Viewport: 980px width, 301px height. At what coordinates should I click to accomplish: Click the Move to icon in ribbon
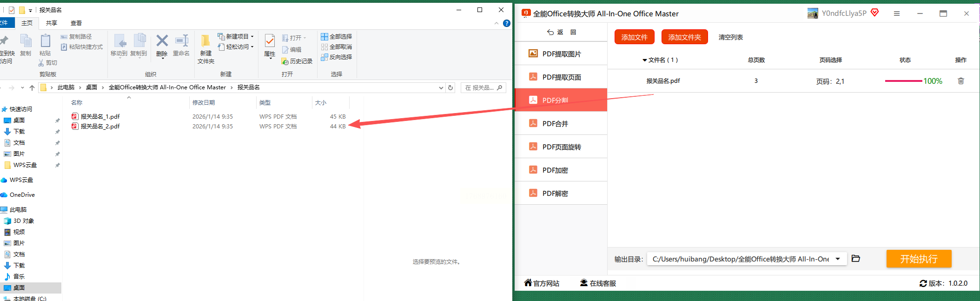119,41
